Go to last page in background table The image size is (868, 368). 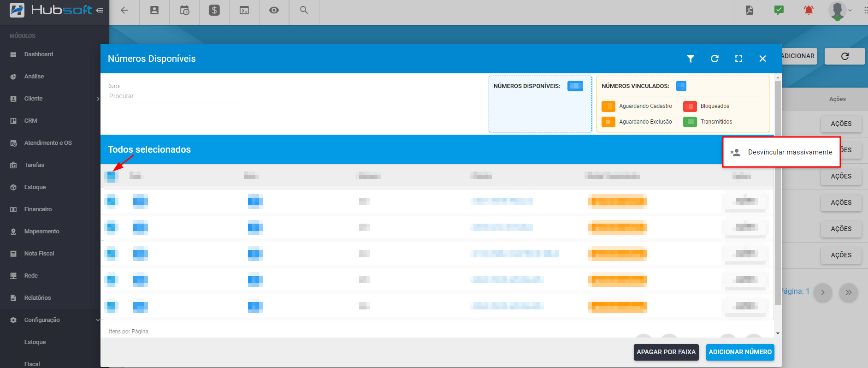point(848,292)
